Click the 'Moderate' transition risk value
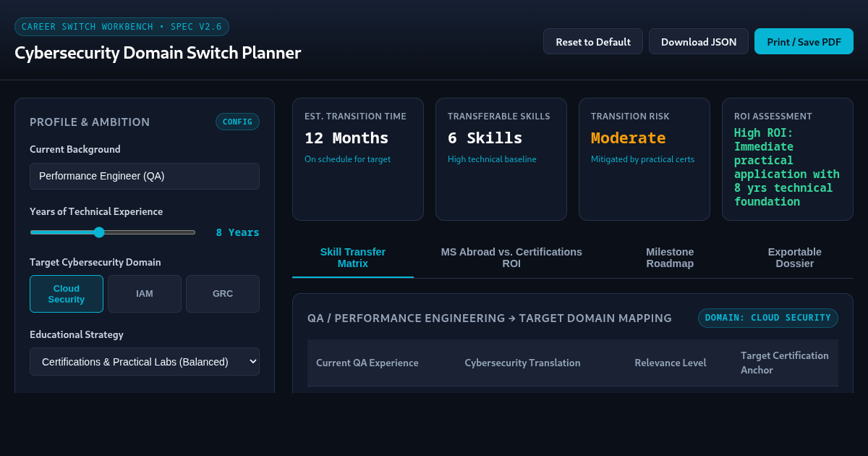Screen dimensions: 868x456 [628, 138]
